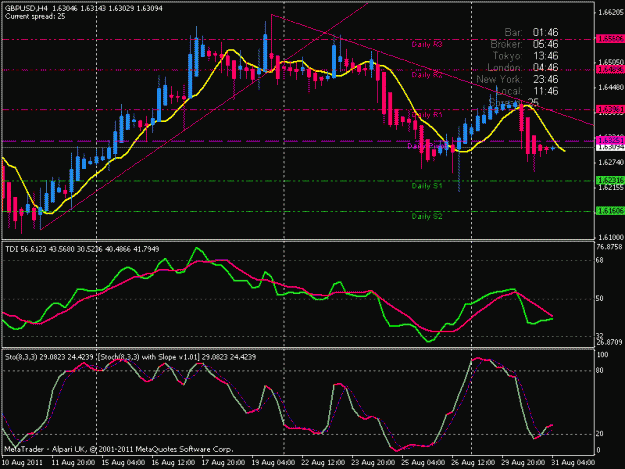Click the "New York: 23:46" clock row
This screenshot has height=469, width=625.
[517, 79]
